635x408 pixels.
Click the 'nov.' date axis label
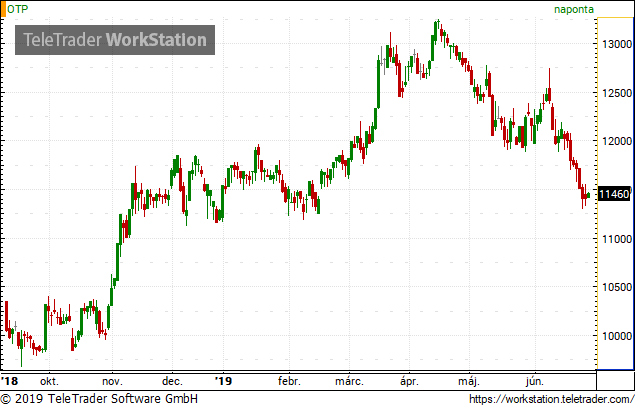pos(112,381)
